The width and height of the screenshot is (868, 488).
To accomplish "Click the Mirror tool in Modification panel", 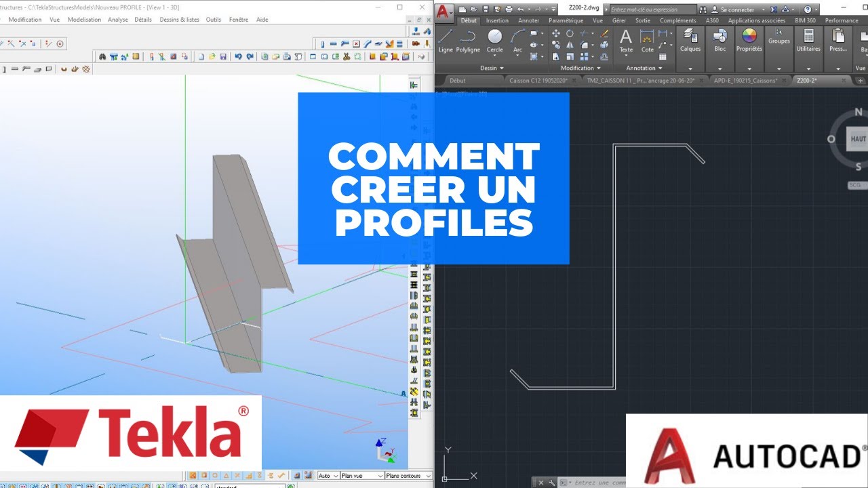I will (570, 45).
